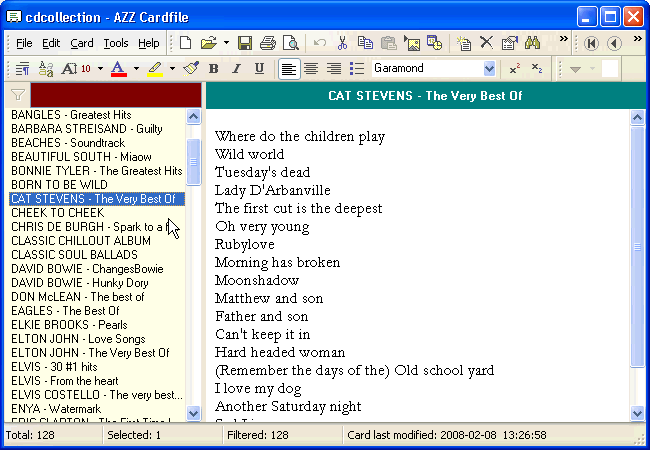This screenshot has width=650, height=450.
Task: Open paragraph formatting icon
Action: point(23,69)
